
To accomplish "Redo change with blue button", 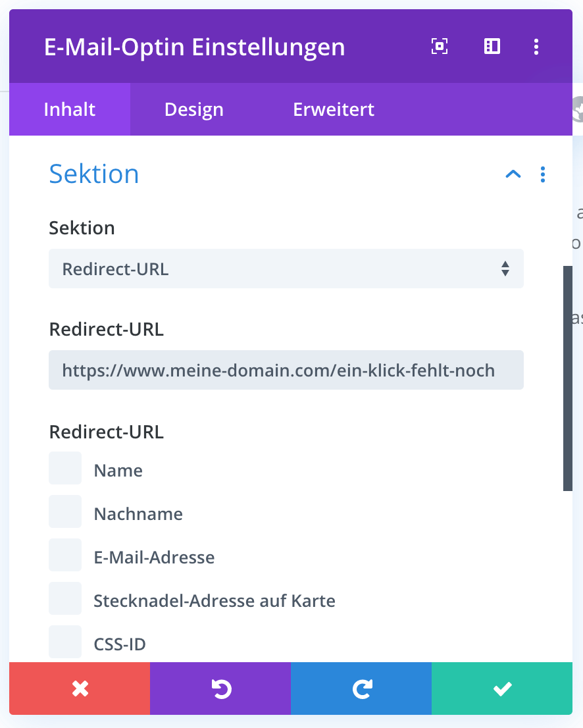I will pos(361,689).
